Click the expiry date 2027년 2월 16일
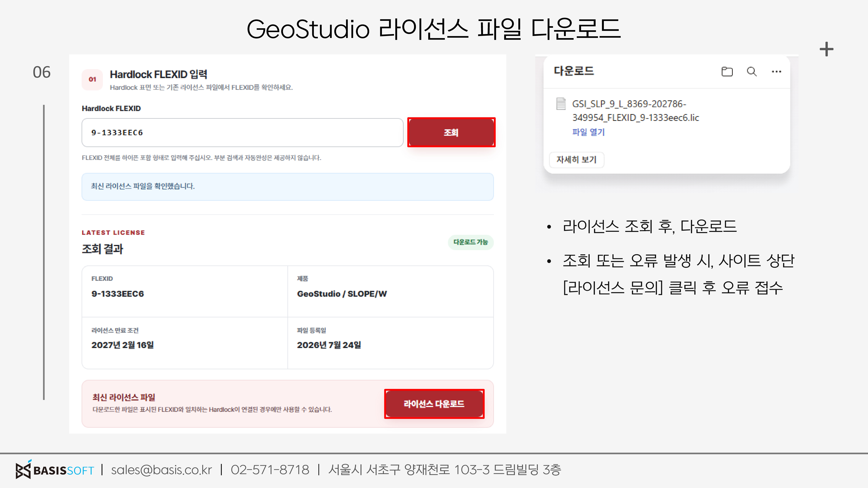 coord(123,345)
